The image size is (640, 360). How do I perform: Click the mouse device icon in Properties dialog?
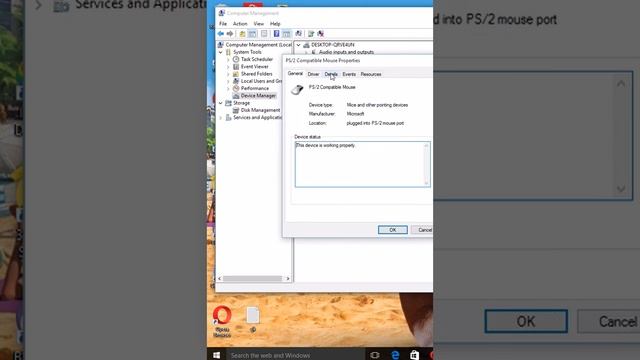[297, 89]
